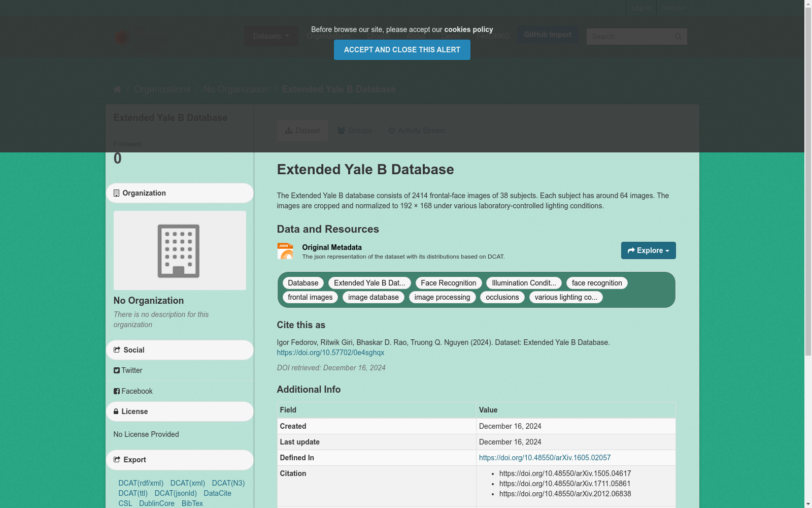Image resolution: width=812 pixels, height=508 pixels.
Task: Click the page scrollbar up arrow
Action: click(x=808, y=4)
